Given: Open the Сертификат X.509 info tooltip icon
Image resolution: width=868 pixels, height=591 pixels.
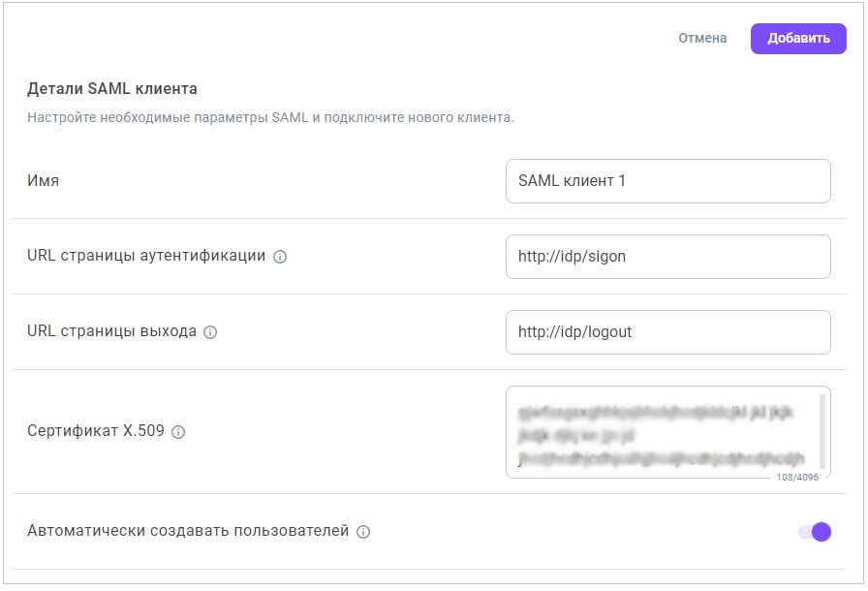Looking at the screenshot, I should pos(178,432).
